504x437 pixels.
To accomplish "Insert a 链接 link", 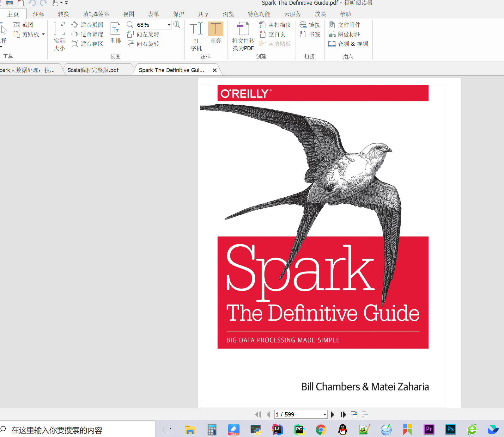I will pos(310,25).
